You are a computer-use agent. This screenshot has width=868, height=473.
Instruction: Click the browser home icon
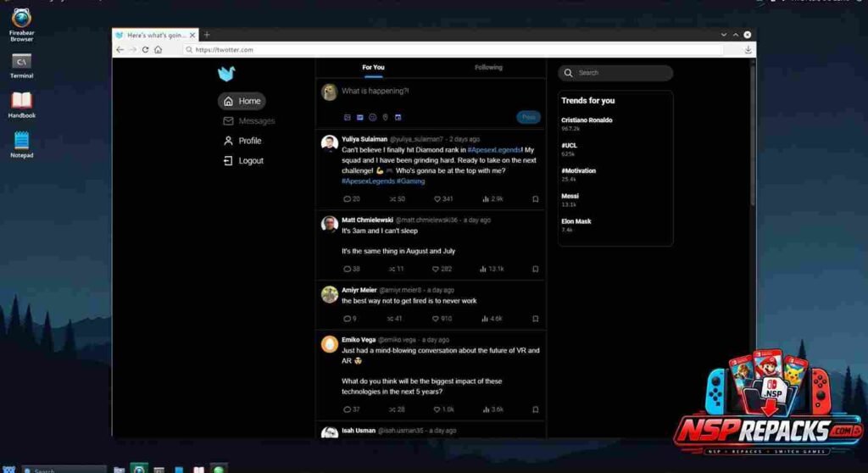[159, 50]
